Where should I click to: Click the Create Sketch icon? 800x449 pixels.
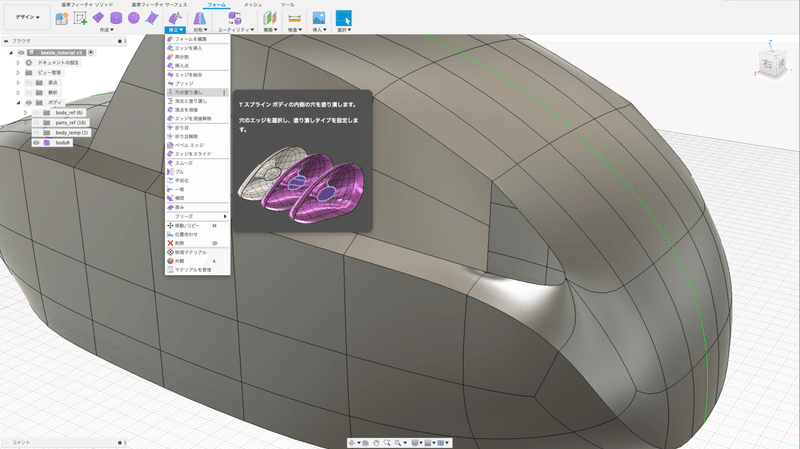point(80,18)
